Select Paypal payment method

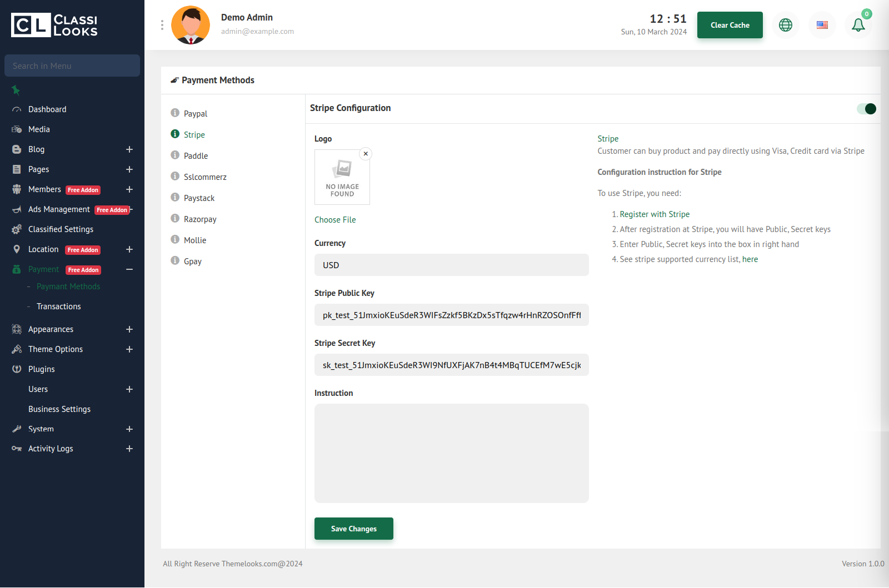[x=195, y=114]
